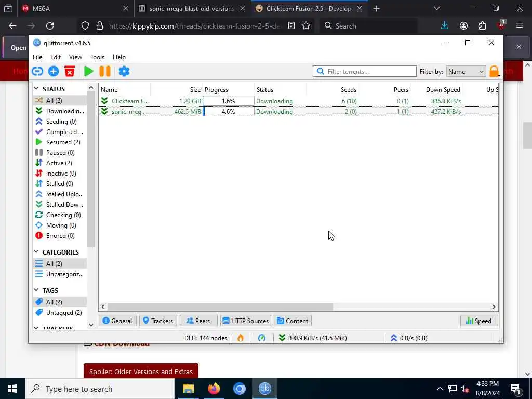Select the Untagged (2) filter
The height and width of the screenshot is (399, 532).
60,312
